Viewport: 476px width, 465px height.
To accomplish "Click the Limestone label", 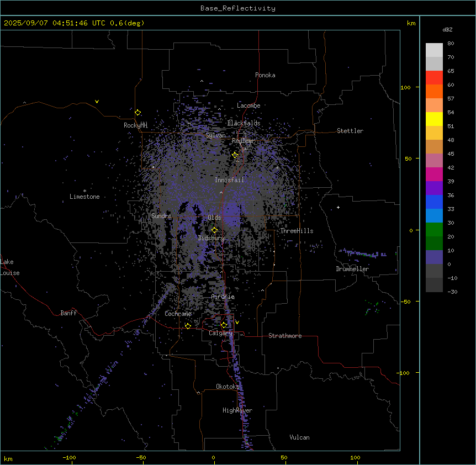I will (x=84, y=197).
